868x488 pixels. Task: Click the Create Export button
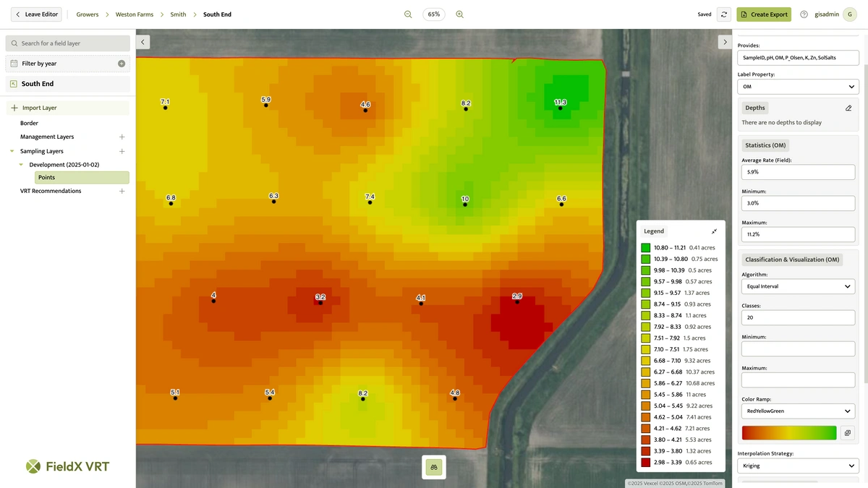[764, 14]
